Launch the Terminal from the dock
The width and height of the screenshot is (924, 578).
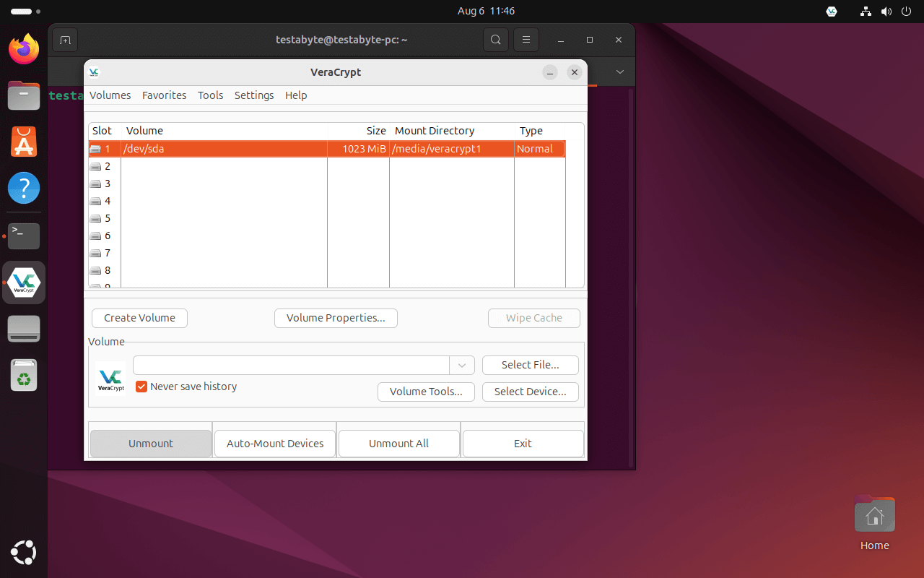24,236
